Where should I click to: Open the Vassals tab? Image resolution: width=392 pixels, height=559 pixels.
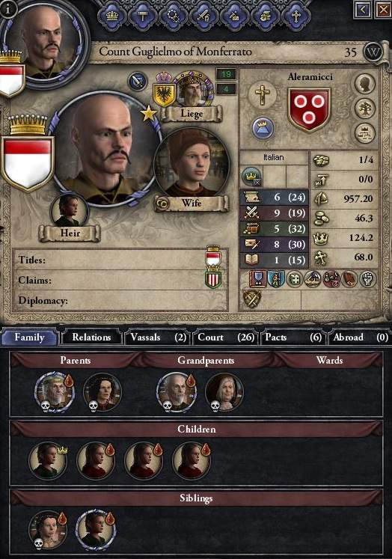[x=158, y=337]
